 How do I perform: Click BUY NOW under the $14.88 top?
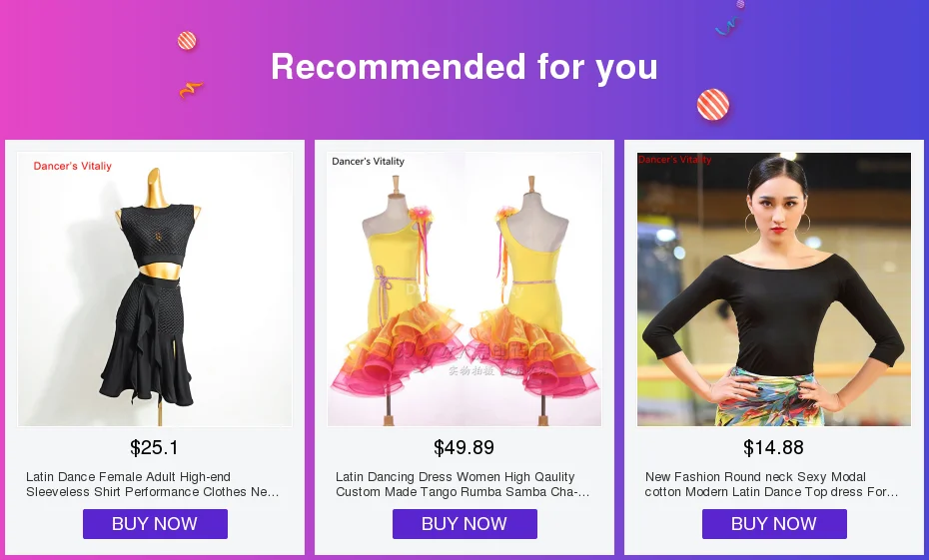(x=774, y=524)
